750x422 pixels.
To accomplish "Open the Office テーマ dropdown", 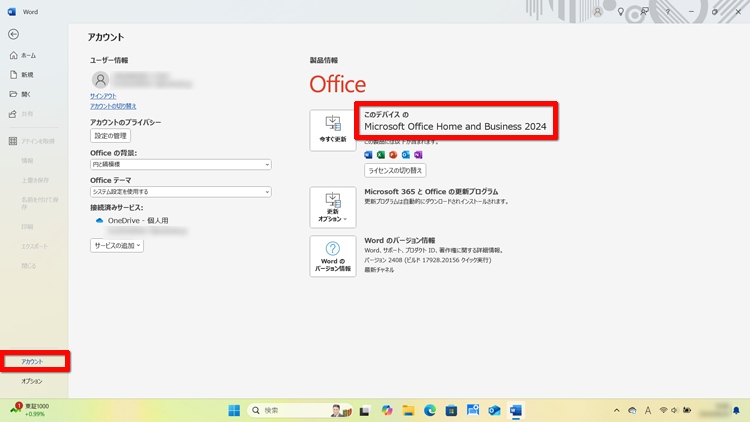I will (180, 191).
